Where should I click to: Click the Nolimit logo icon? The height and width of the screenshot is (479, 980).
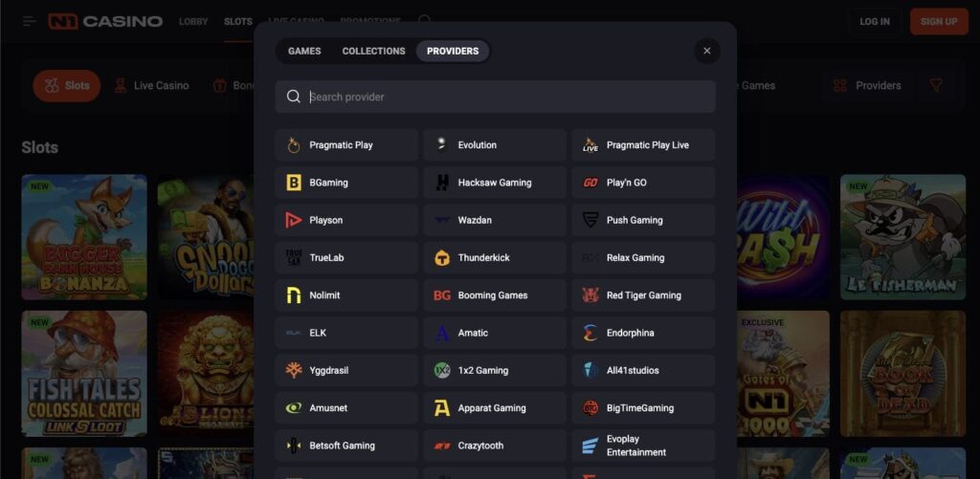click(x=294, y=295)
